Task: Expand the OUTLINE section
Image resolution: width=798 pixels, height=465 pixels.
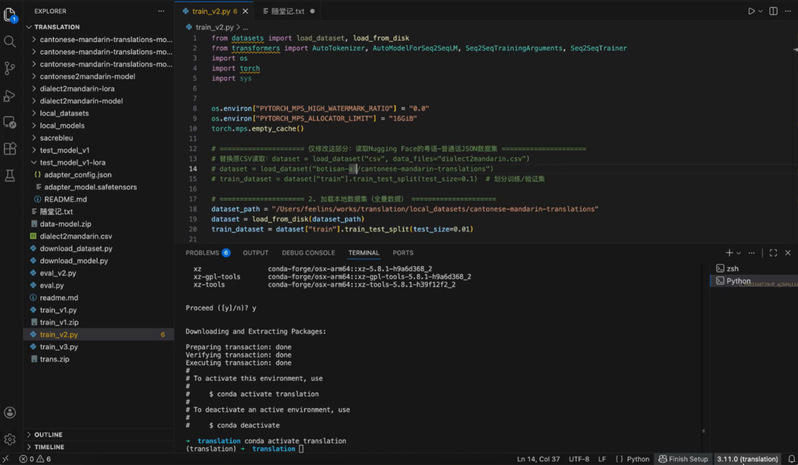Action: [x=48, y=435]
